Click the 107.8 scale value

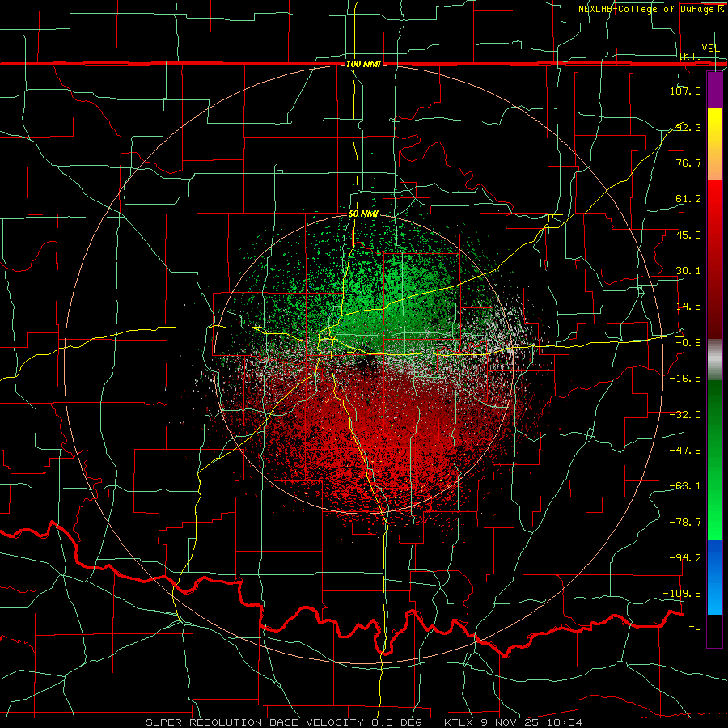pyautogui.click(x=685, y=91)
